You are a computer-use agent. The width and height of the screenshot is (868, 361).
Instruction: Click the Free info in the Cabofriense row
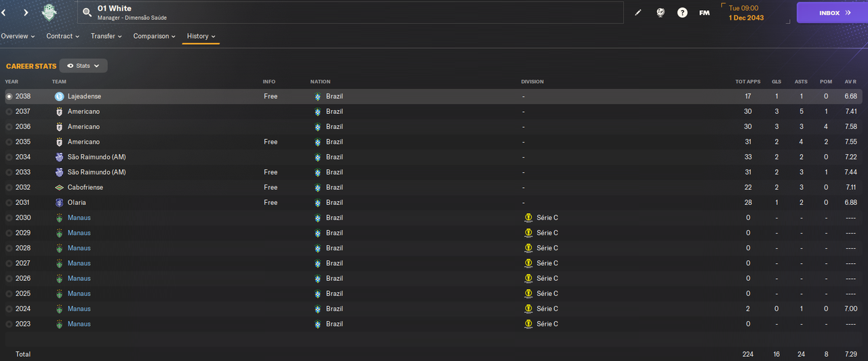(271, 187)
